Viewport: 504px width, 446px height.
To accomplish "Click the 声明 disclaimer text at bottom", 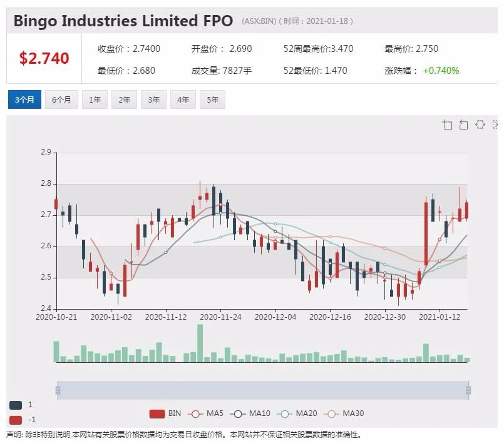I will pyautogui.click(x=184, y=435).
